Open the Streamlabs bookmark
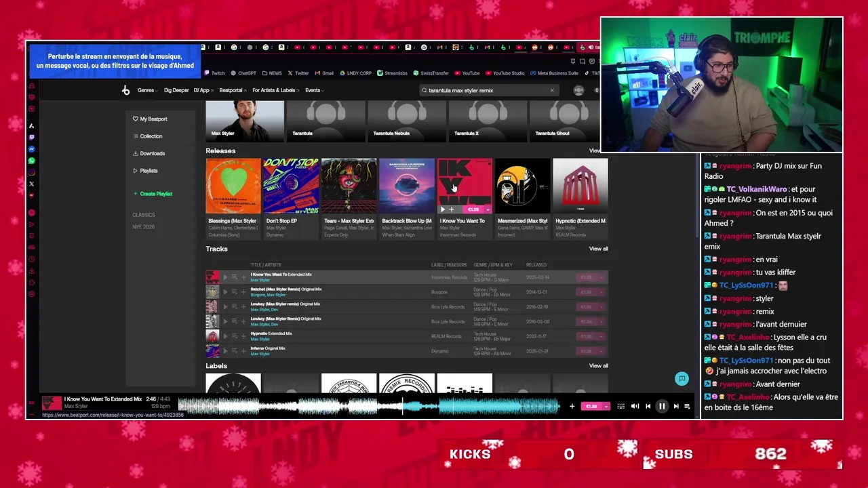Image resolution: width=868 pixels, height=488 pixels. pos(392,73)
